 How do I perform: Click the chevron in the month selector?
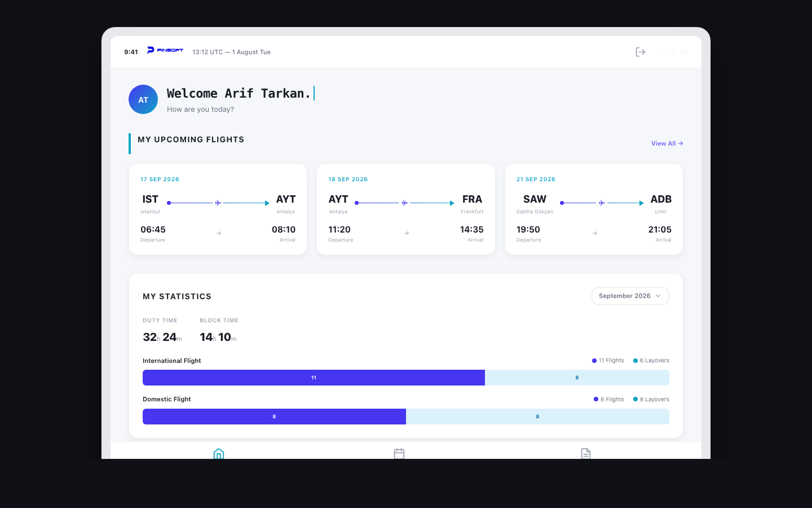(x=658, y=296)
